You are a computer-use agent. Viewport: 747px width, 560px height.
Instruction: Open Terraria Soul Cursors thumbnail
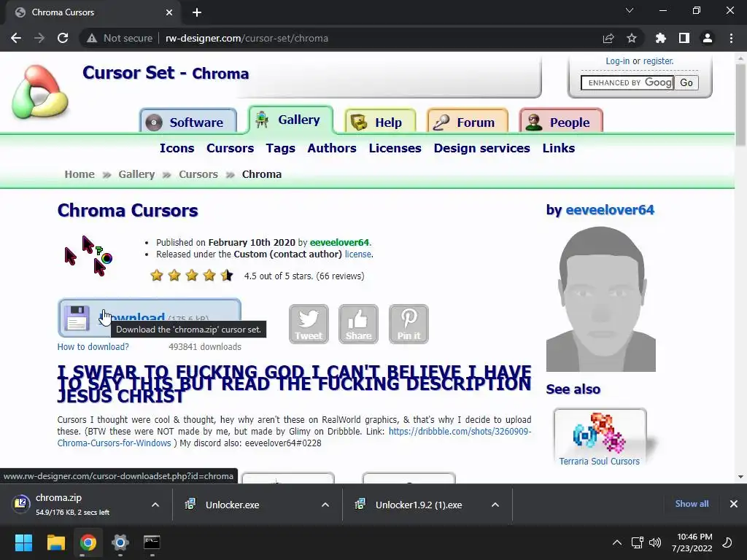pyautogui.click(x=600, y=437)
